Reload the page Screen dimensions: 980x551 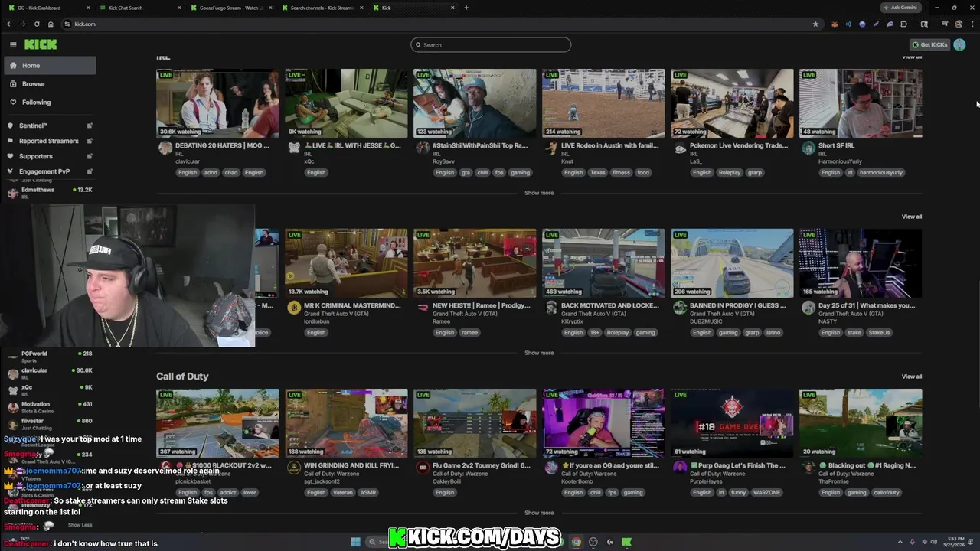click(x=37, y=24)
